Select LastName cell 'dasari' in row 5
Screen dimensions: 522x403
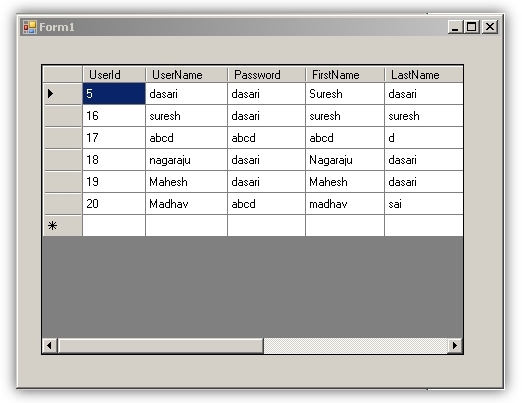(424, 94)
